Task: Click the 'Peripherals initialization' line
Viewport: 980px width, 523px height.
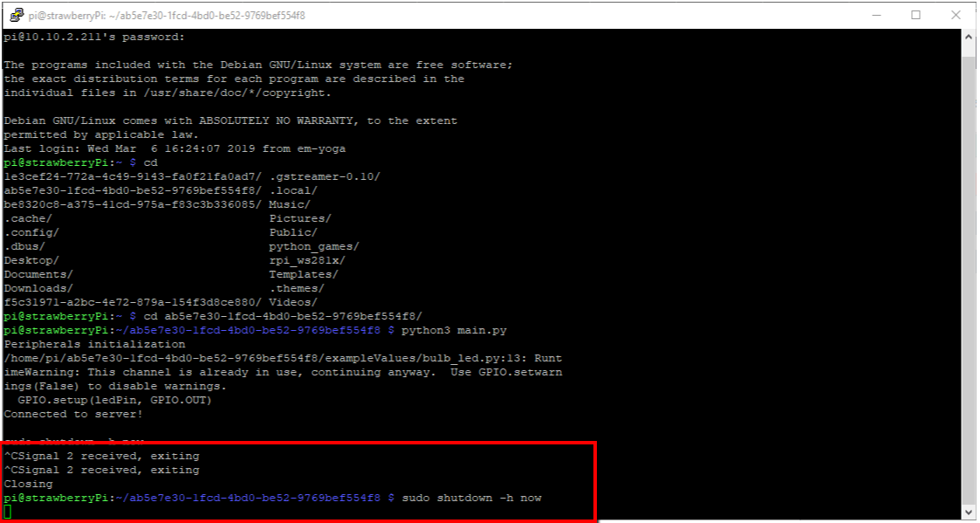Action: 94,344
